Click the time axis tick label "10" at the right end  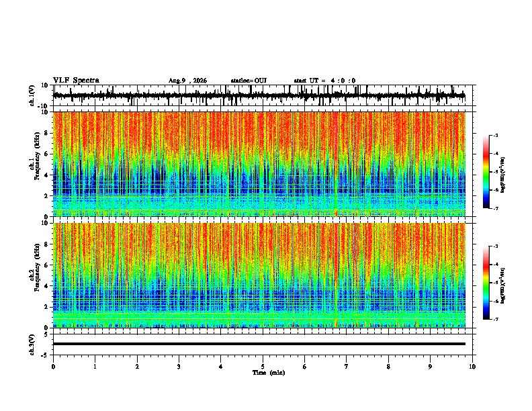472,367
